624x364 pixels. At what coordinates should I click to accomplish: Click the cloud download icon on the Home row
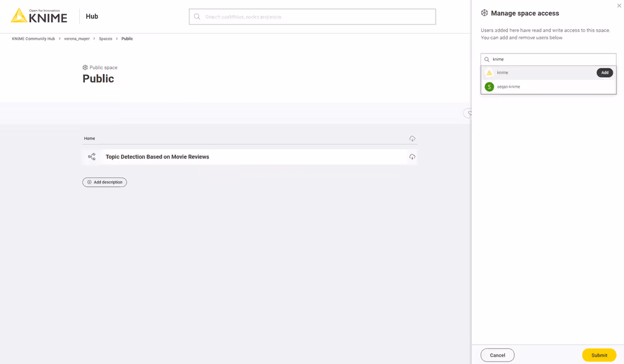(412, 138)
